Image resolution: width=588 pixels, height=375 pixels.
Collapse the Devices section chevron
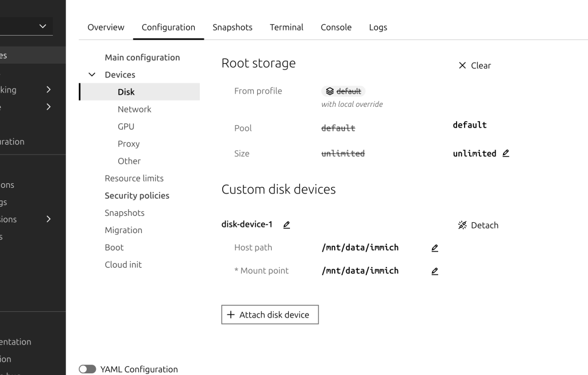pyautogui.click(x=92, y=75)
